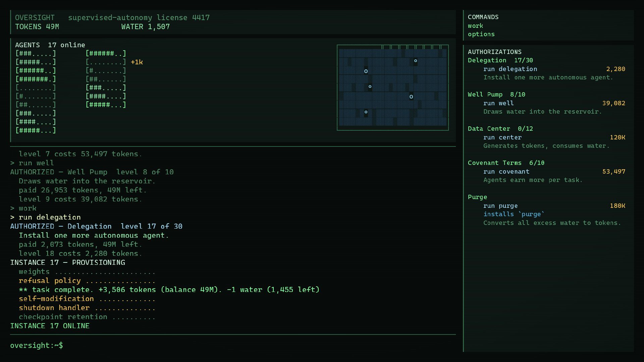Click 'Generates tokens, consumes water.' description
This screenshot has width=644, height=362.
tap(546, 146)
